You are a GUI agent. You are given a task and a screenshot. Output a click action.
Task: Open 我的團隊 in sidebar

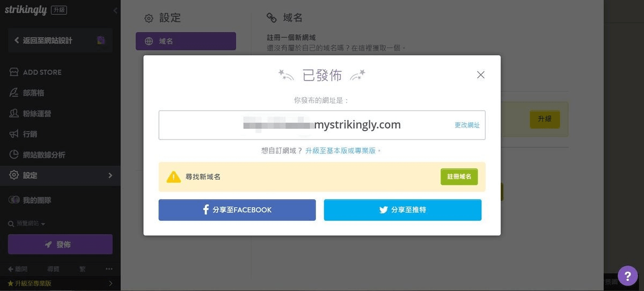(x=37, y=200)
